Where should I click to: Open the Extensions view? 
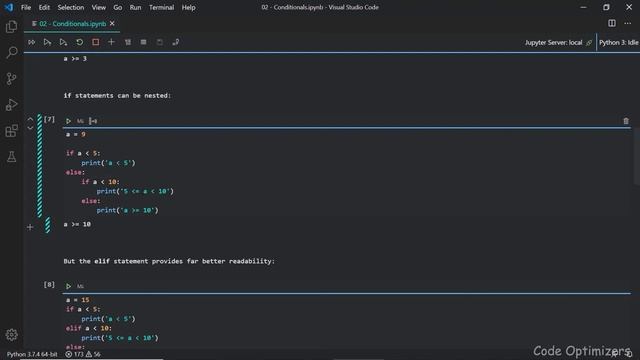click(x=11, y=131)
